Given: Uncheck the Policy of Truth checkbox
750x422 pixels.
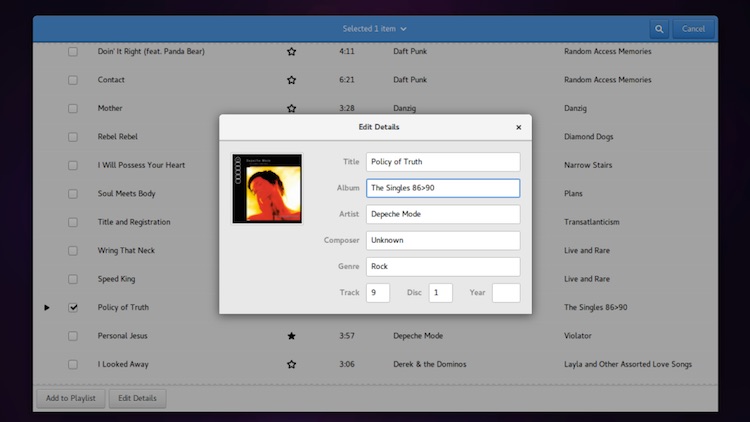Looking at the screenshot, I should (73, 308).
